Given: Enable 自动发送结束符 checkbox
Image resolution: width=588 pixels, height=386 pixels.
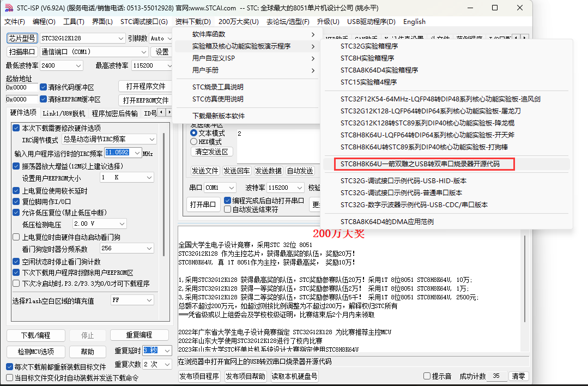Looking at the screenshot, I should click(x=227, y=209).
